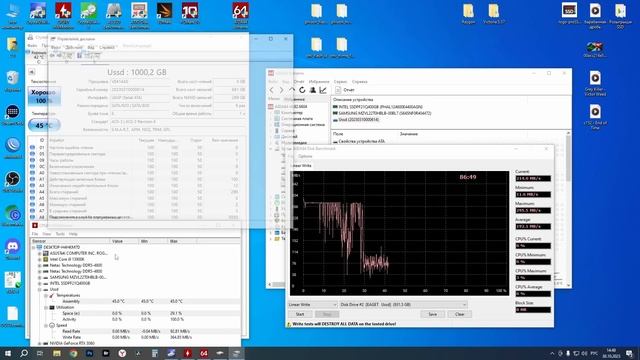The height and width of the screenshot is (360, 640).
Task: Open the Избранное menu in AIDA64
Action: tap(319, 82)
